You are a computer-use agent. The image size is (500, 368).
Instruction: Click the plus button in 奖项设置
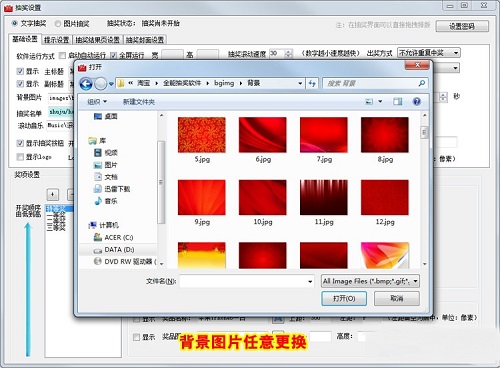[53, 194]
